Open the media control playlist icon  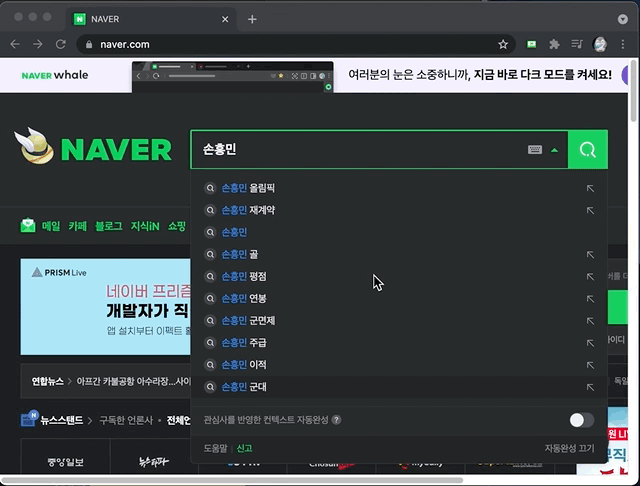[x=577, y=44]
